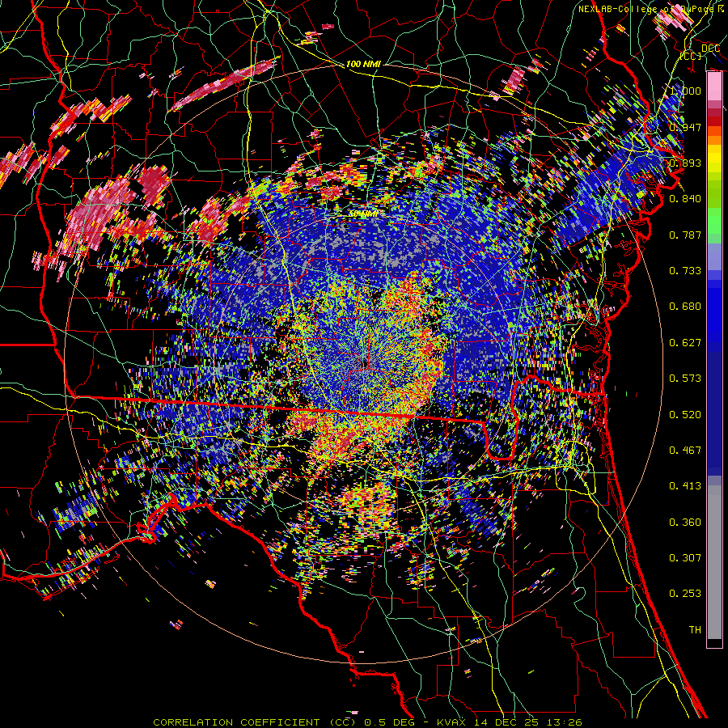Click the 0.840 legend value
Image resolution: width=728 pixels, height=728 pixels.
(x=685, y=198)
